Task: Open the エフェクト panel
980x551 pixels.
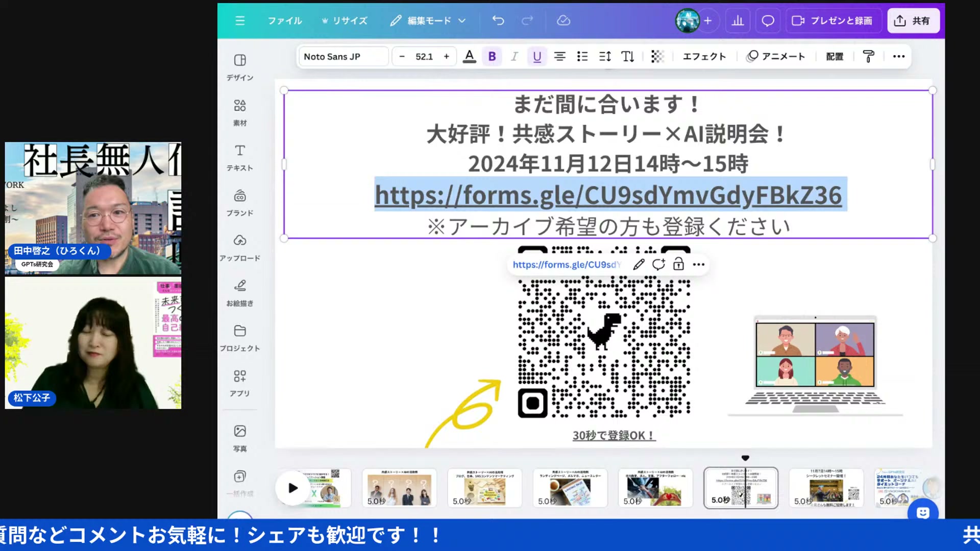Action: pyautogui.click(x=704, y=57)
